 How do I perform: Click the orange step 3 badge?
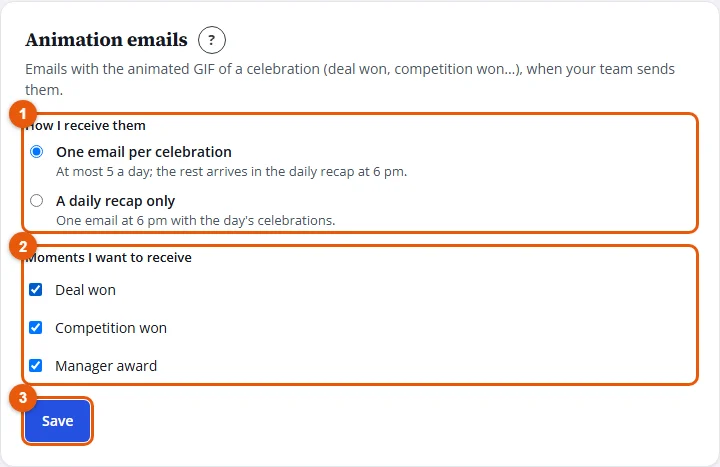(23, 398)
